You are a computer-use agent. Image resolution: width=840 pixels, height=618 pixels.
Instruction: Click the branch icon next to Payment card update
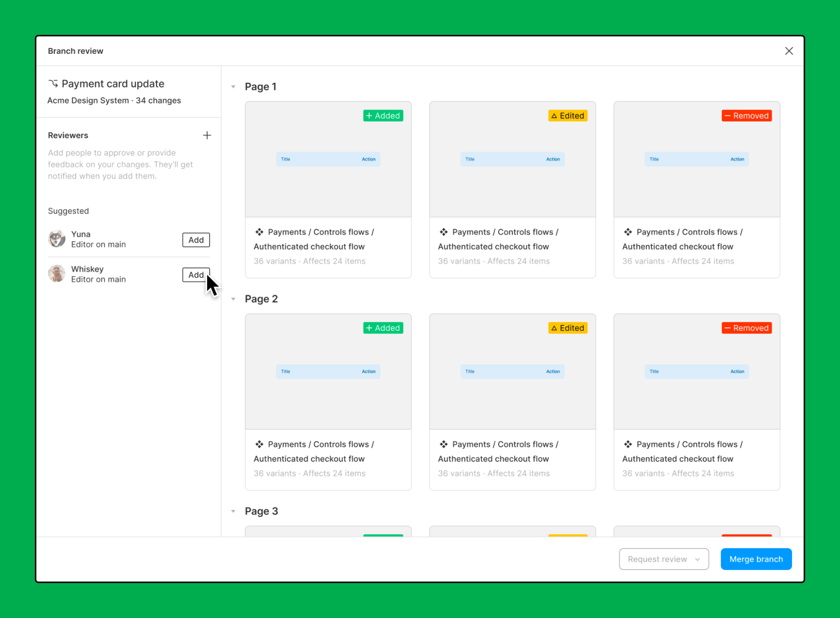click(53, 83)
